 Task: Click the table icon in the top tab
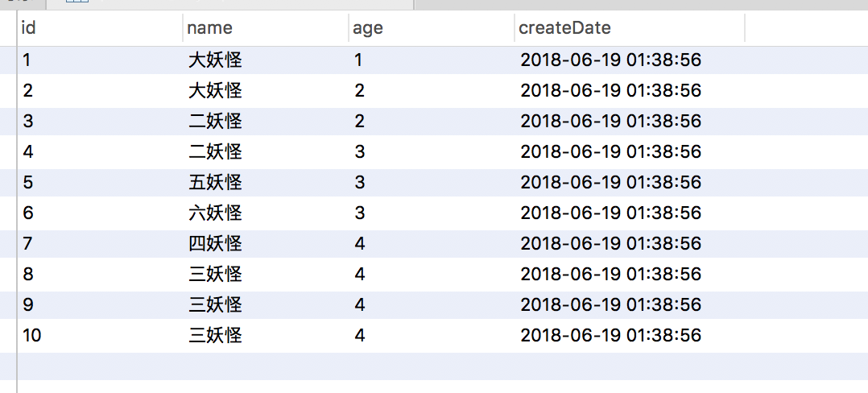[x=76, y=2]
